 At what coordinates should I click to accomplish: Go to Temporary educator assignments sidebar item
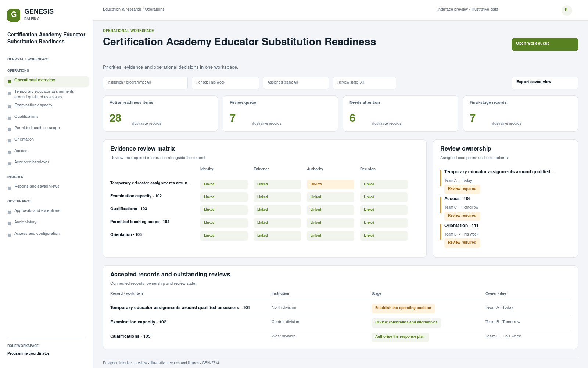46,94
